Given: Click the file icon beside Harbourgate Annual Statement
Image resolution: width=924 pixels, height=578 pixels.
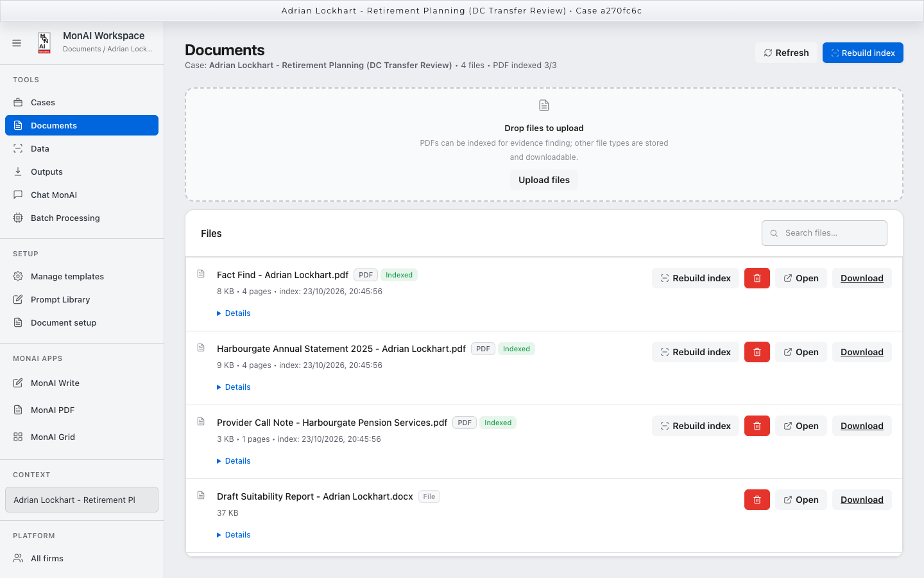Looking at the screenshot, I should coord(201,348).
